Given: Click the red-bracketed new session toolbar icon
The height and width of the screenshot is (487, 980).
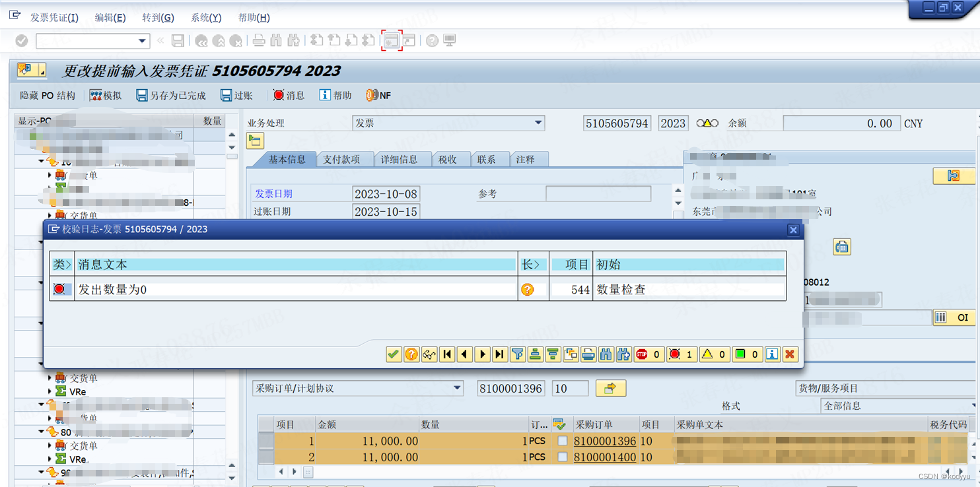Looking at the screenshot, I should (392, 41).
